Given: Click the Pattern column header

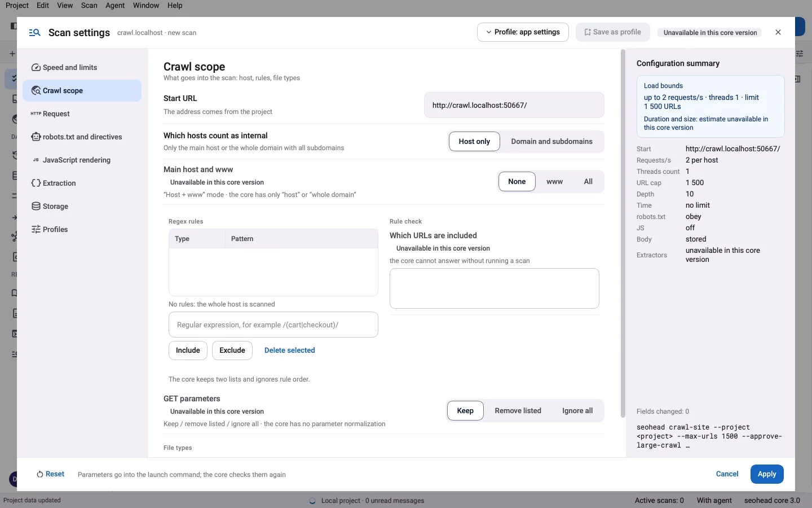Looking at the screenshot, I should 301,239.
